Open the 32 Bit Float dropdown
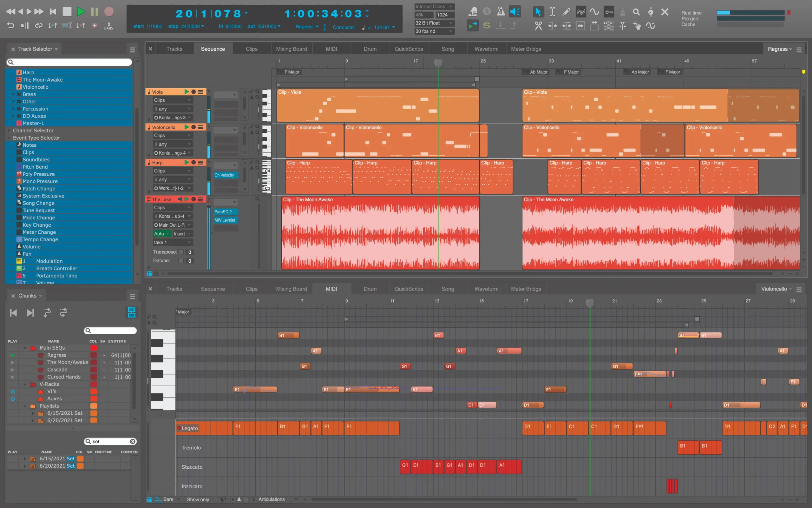Screen dimensions: 812x508 point(434,23)
